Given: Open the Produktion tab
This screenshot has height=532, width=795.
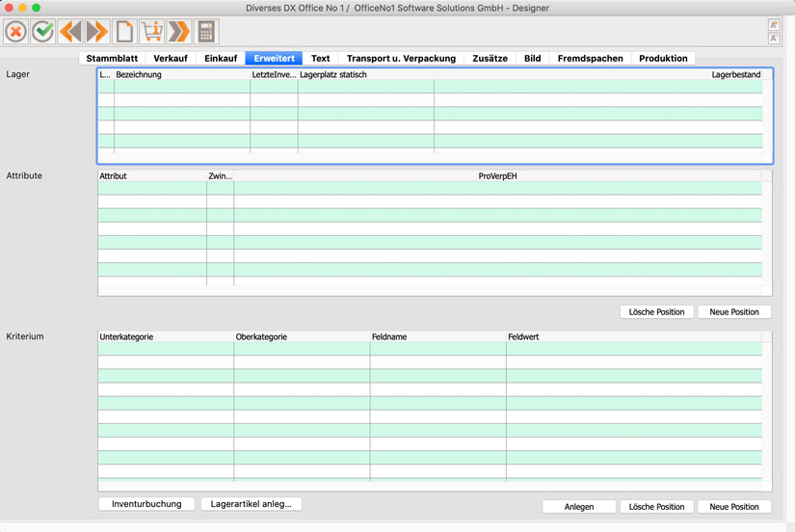Looking at the screenshot, I should click(x=663, y=59).
